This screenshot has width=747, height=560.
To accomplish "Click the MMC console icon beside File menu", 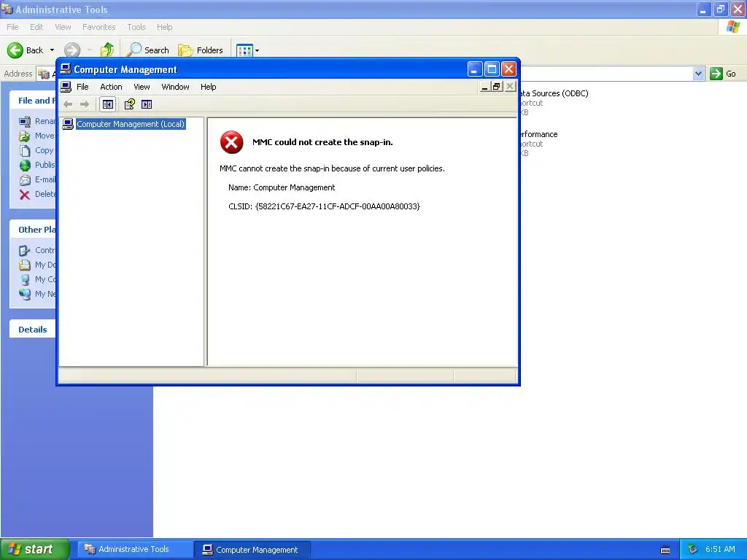I will tap(66, 87).
